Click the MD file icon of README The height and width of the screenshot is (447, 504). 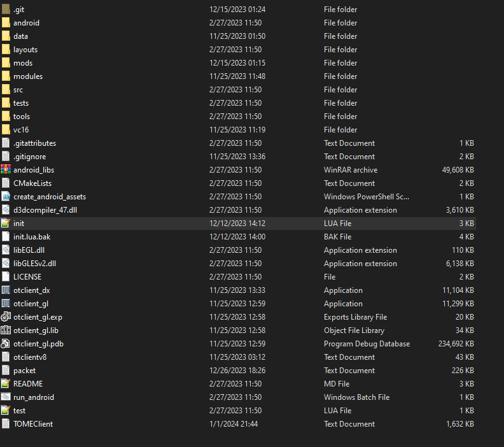(6, 384)
